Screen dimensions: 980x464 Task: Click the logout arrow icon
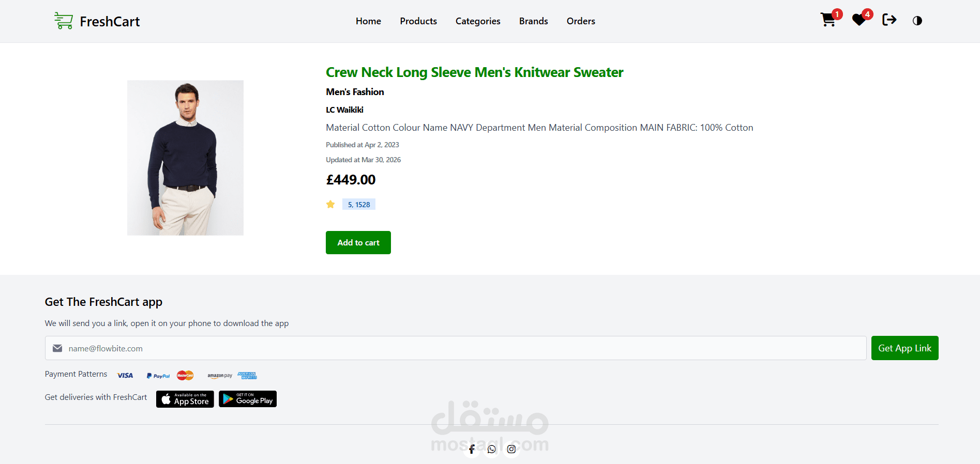(889, 20)
